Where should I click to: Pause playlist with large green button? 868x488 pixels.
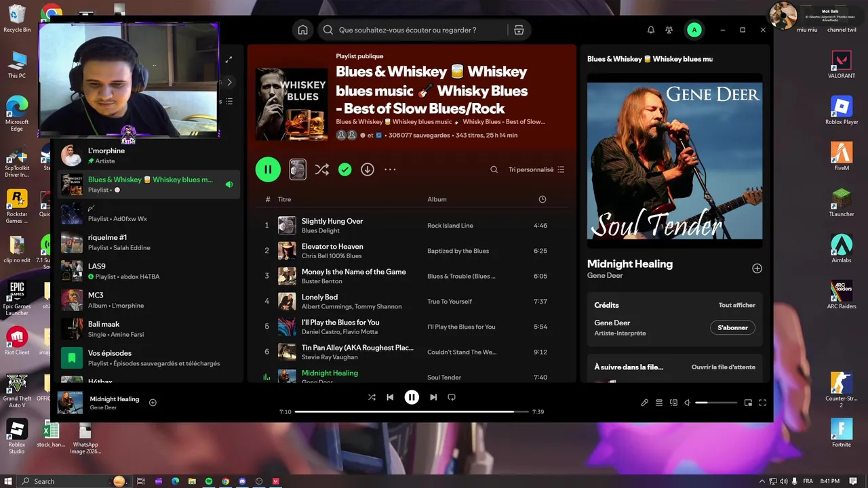pos(268,169)
